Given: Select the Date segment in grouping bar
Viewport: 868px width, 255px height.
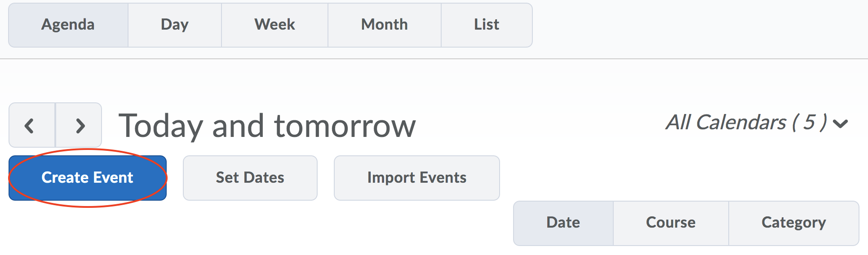Looking at the screenshot, I should coord(563,223).
